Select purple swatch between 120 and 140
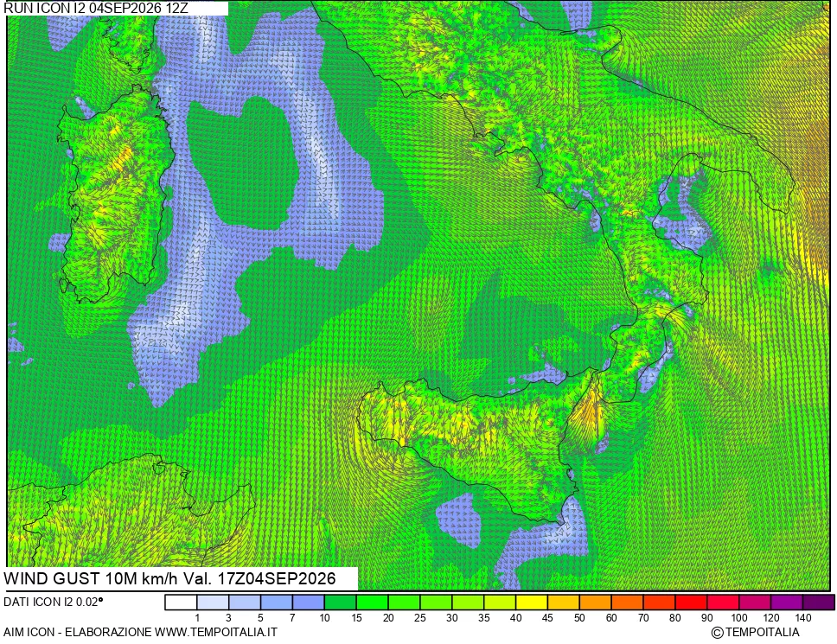Image resolution: width=837 pixels, height=644 pixels. pos(787,603)
